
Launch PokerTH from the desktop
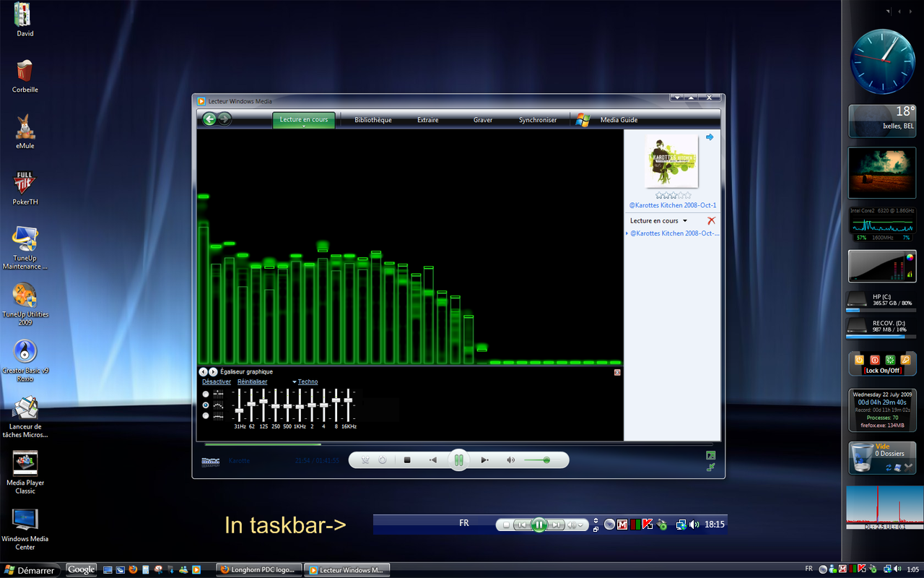(25, 188)
